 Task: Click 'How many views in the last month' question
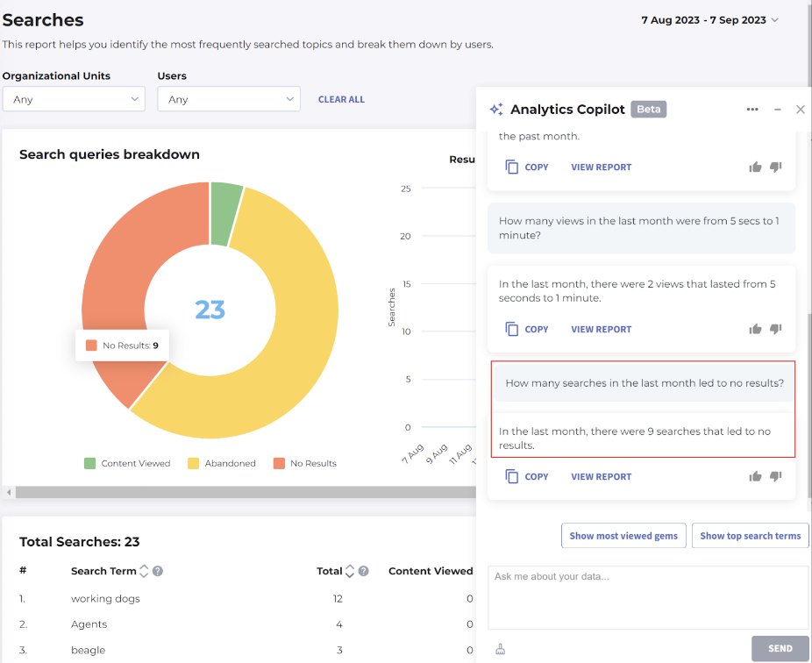pyautogui.click(x=641, y=228)
